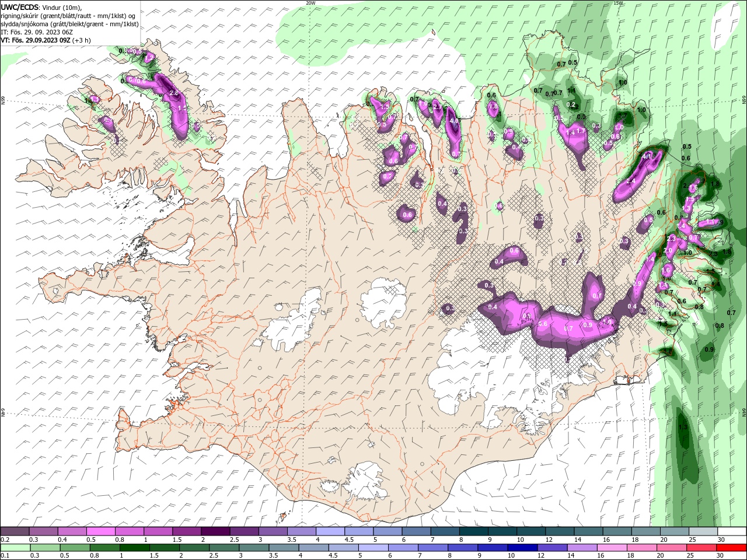Click the '0.1' label under the rain scale
The image size is (747, 560).
(x=5, y=556)
